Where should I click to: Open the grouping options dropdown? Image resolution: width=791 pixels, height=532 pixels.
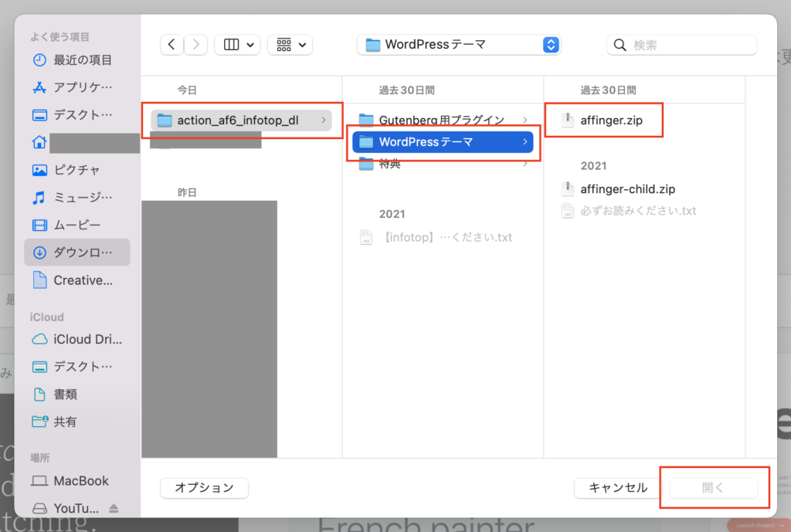click(x=290, y=45)
